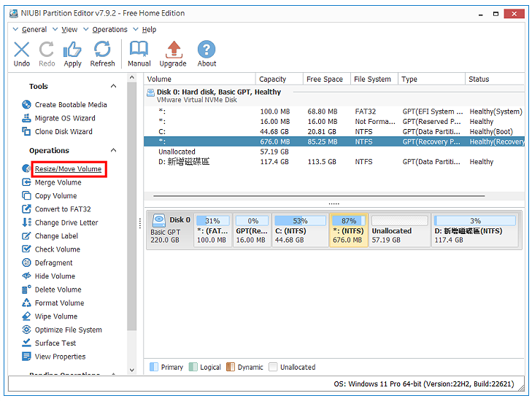This screenshot has height=401, width=532.
Task: Select the 676.0 MB recovery partition row
Action: point(334,141)
